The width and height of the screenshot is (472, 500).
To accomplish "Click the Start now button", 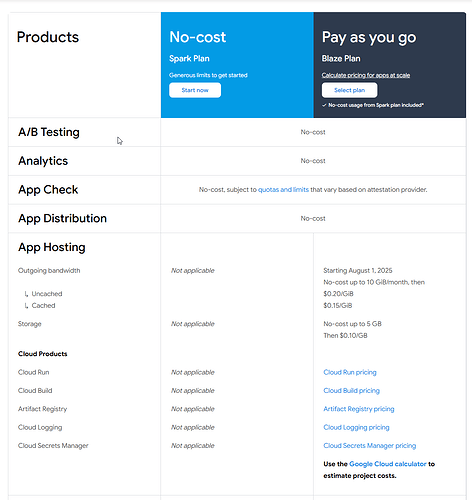I will [x=195, y=90].
